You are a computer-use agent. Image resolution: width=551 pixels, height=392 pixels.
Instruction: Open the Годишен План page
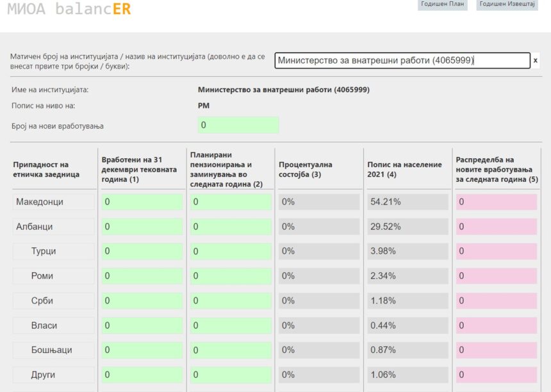pyautogui.click(x=442, y=4)
